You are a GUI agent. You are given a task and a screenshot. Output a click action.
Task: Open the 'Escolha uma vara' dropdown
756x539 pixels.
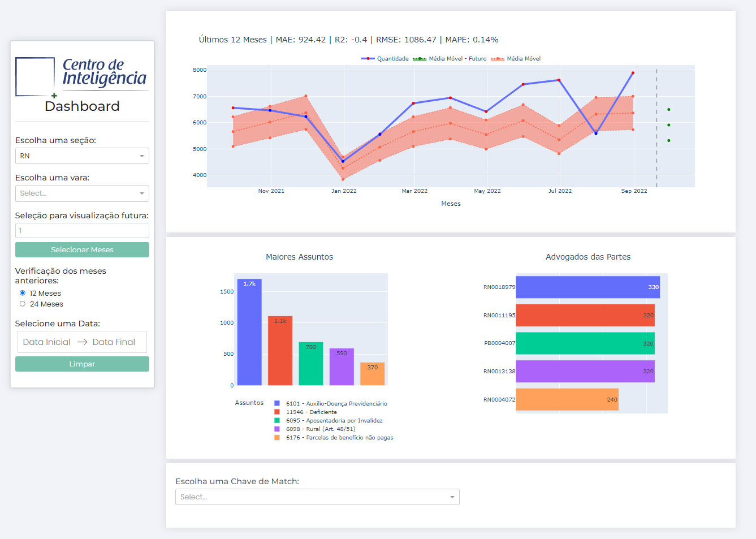(x=82, y=193)
